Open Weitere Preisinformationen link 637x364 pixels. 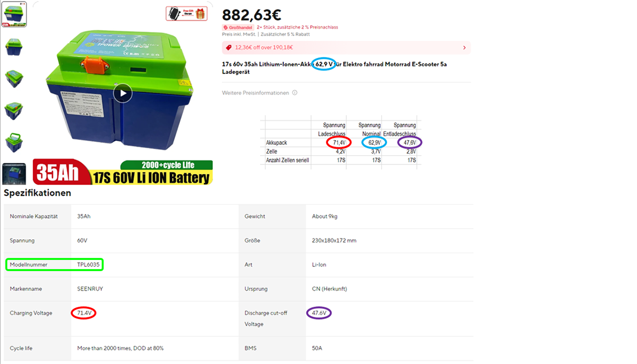(x=255, y=93)
